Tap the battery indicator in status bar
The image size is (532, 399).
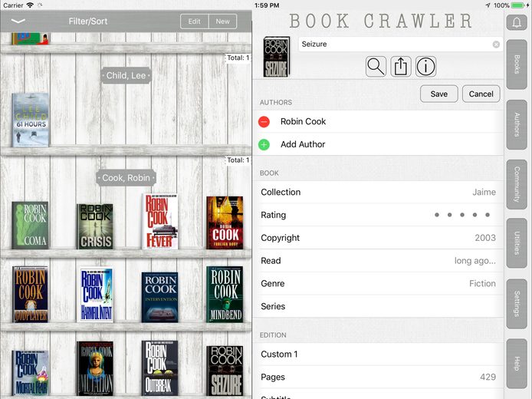pos(518,5)
